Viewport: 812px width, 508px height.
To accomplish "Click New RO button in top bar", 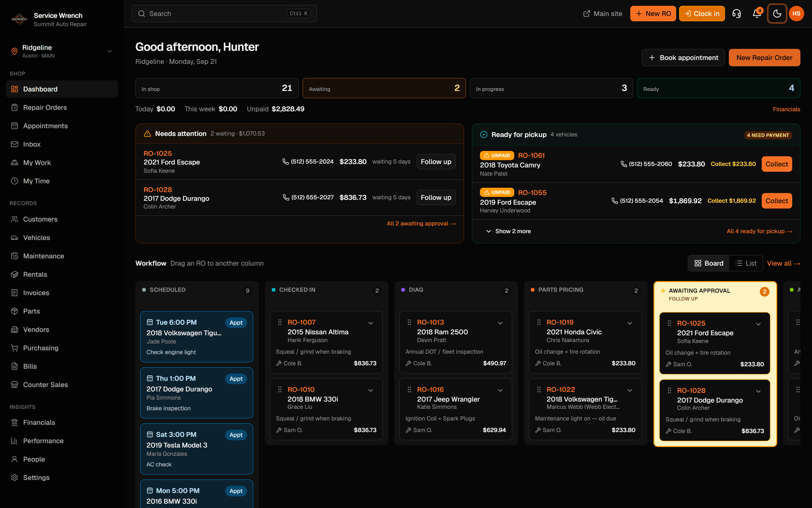I will point(653,14).
